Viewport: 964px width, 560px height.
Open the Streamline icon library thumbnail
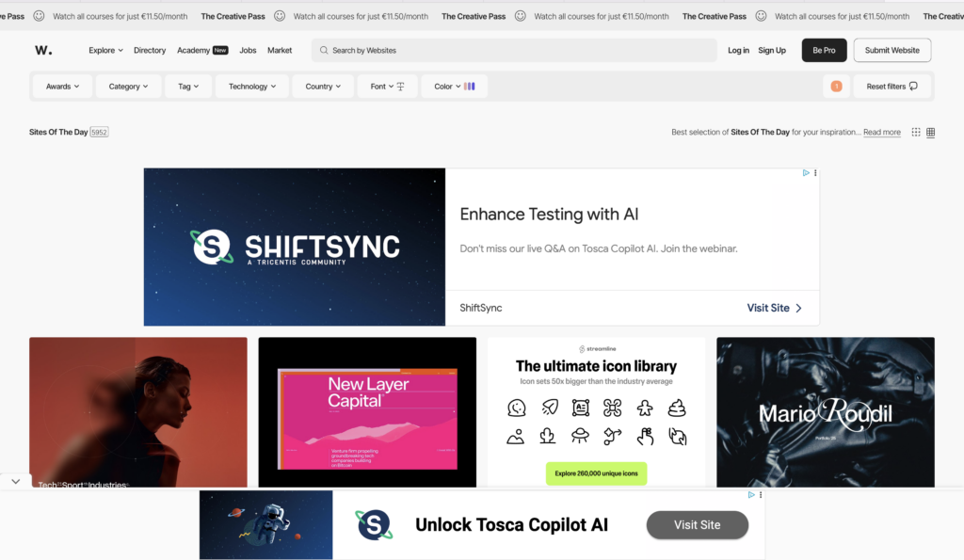tap(596, 412)
